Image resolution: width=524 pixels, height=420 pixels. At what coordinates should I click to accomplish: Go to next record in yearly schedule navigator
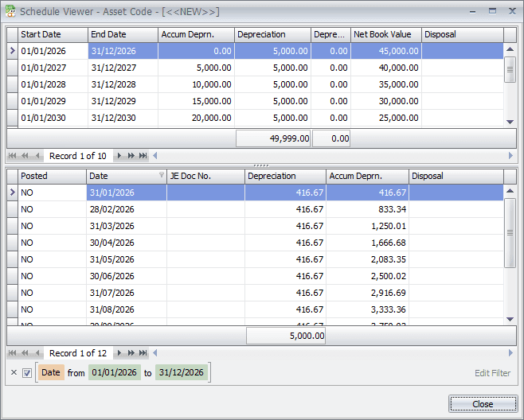[119, 156]
